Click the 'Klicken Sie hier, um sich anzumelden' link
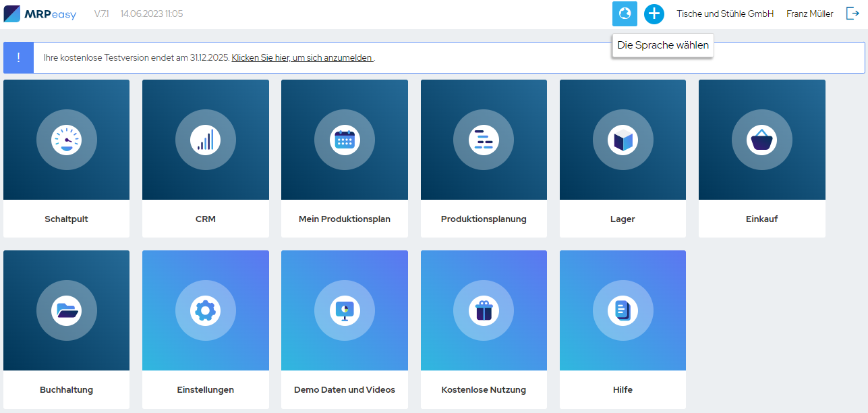868x413 pixels. [x=302, y=58]
